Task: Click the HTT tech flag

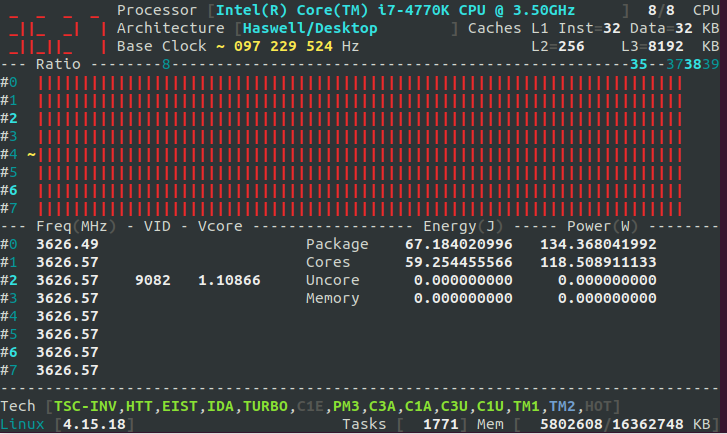Action: click(x=139, y=407)
